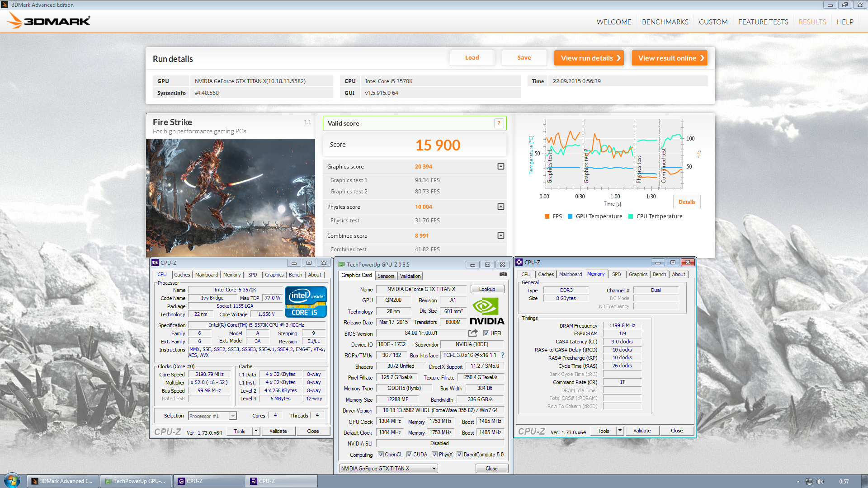
Task: Open the CUSTOM section
Action: [x=713, y=22]
